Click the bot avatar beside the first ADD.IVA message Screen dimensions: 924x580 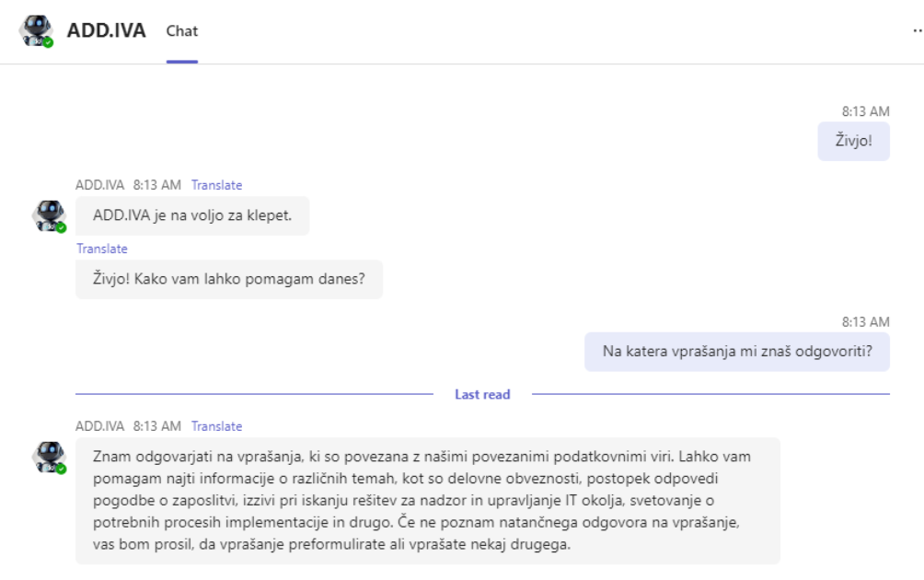(x=49, y=216)
